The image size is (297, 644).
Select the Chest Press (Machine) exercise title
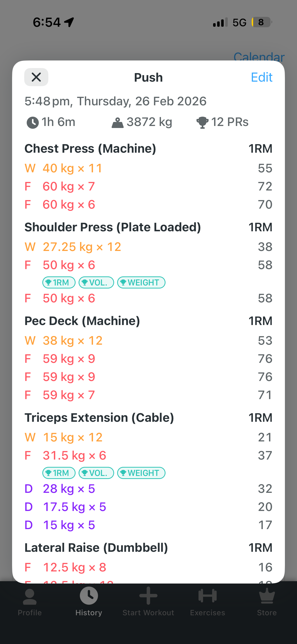tap(90, 148)
